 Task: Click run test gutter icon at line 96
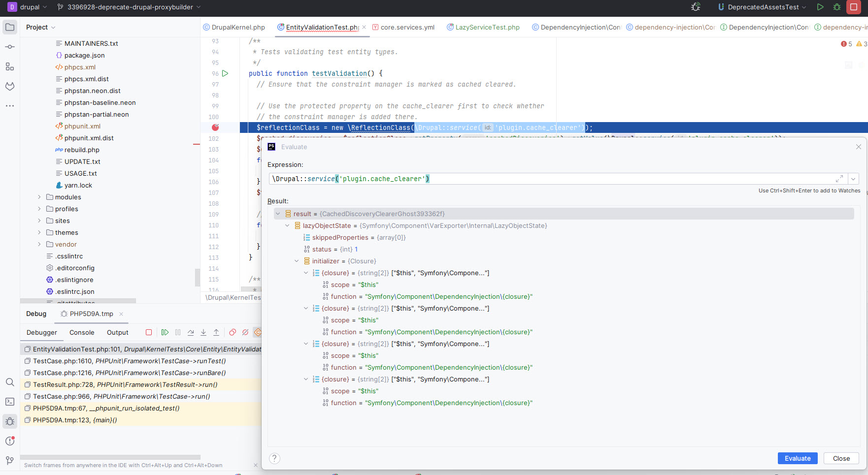coord(225,73)
